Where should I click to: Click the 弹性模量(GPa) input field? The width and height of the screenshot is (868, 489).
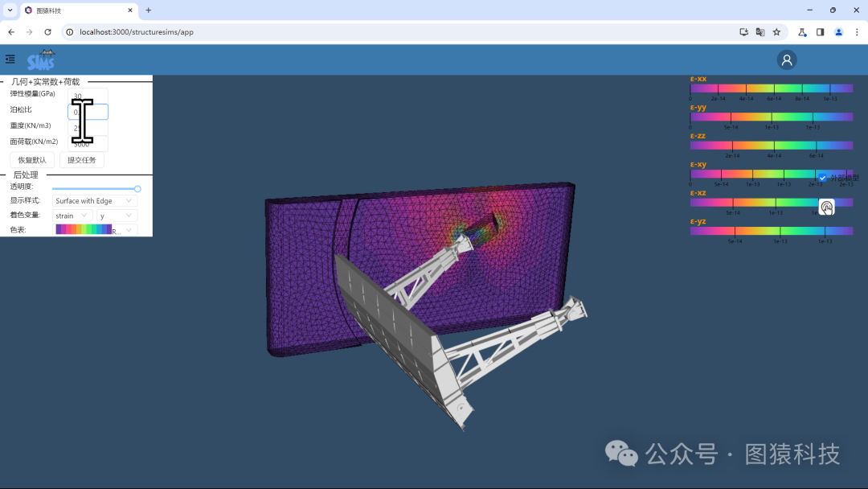tap(88, 96)
